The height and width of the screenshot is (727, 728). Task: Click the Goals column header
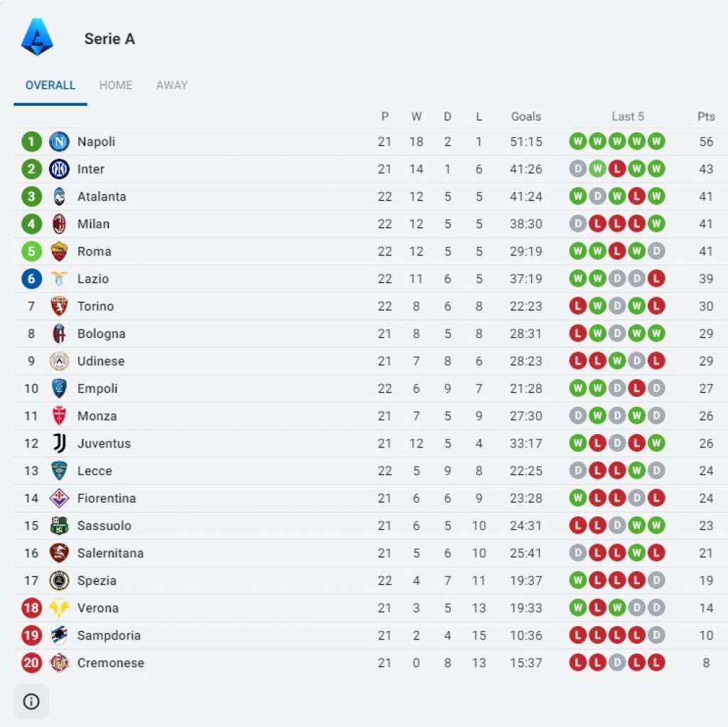tap(526, 117)
